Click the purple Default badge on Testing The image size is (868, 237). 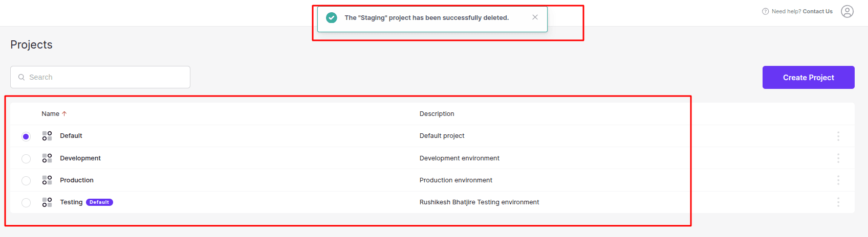pyautogui.click(x=99, y=202)
